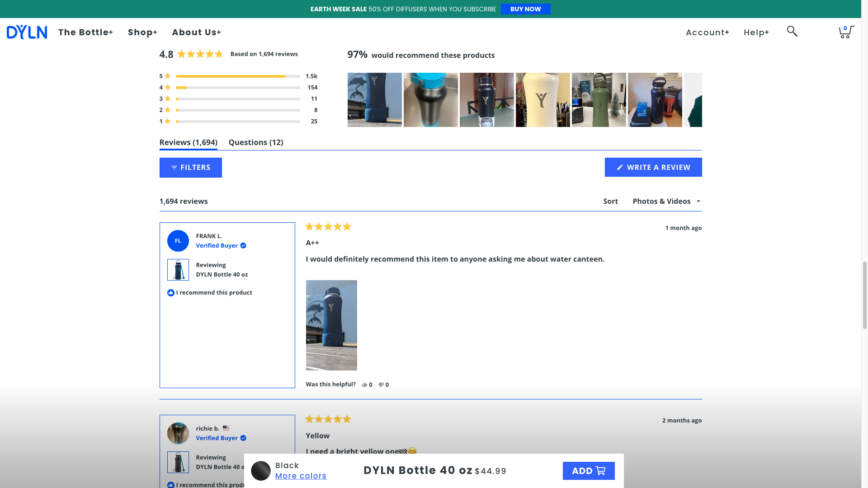
Task: Open the More colors link
Action: [x=301, y=476]
